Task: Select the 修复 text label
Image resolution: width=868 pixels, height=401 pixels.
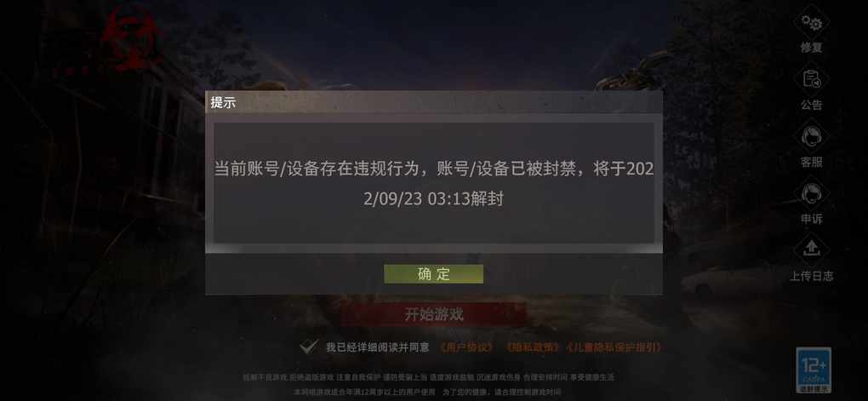Action: [812, 48]
